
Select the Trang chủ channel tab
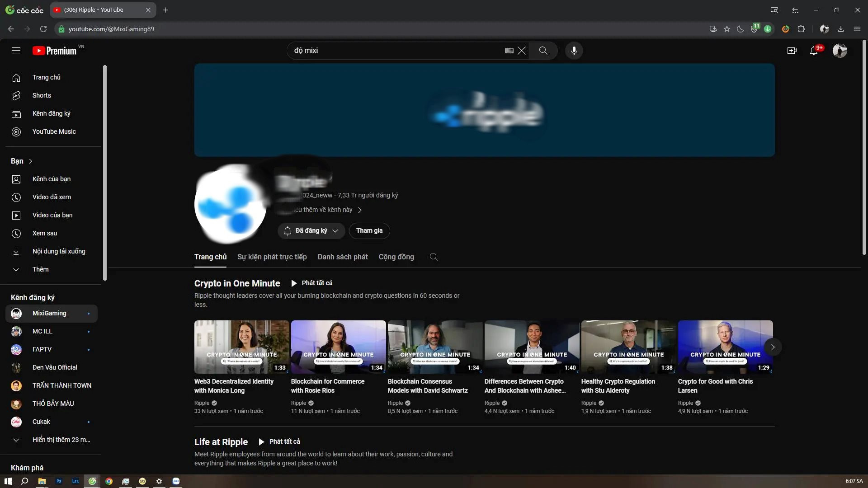(x=210, y=256)
